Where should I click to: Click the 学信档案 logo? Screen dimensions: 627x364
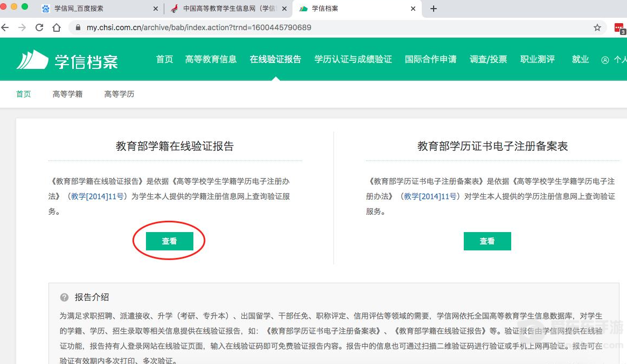pyautogui.click(x=67, y=61)
